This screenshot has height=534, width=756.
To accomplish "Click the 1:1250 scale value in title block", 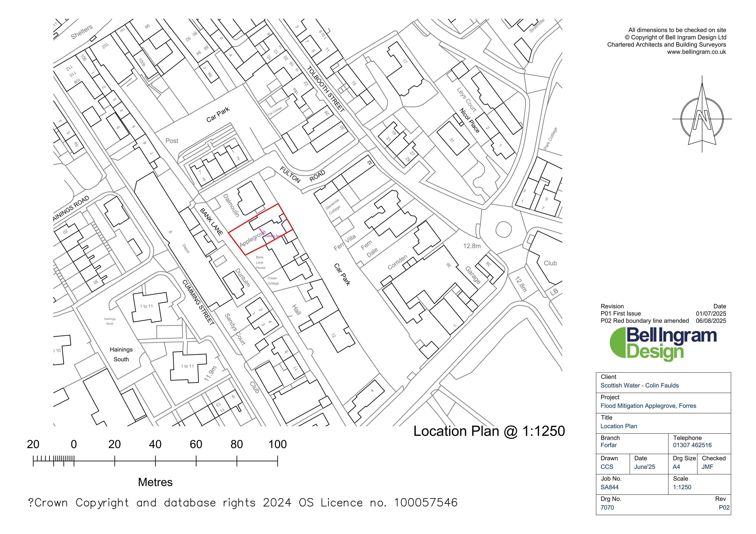I will pos(682,487).
